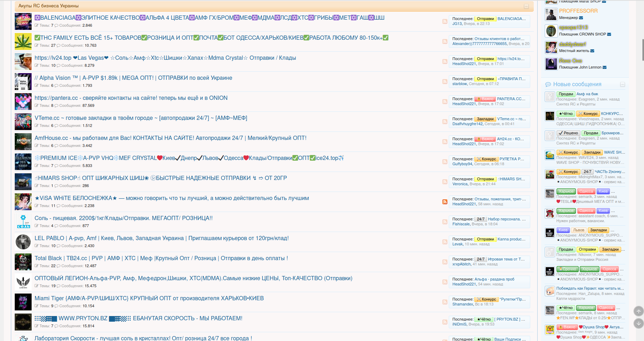Open PRYTON forum logo thumbnail
Screen dimensions: 644x341
click(23, 322)
